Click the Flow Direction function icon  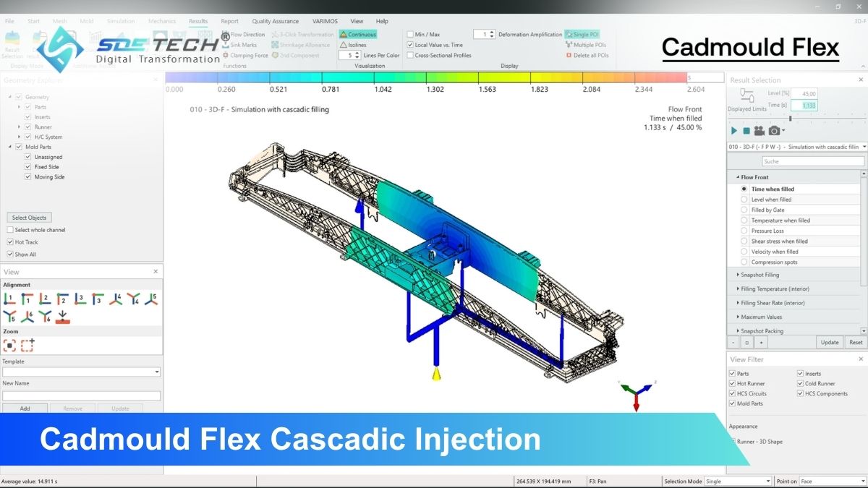point(226,35)
